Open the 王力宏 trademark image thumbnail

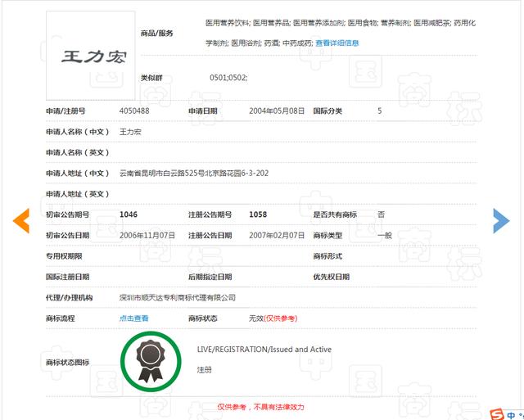(x=91, y=56)
